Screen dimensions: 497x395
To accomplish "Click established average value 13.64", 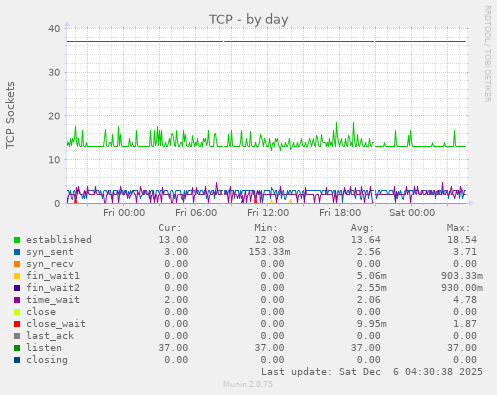I will point(365,240).
